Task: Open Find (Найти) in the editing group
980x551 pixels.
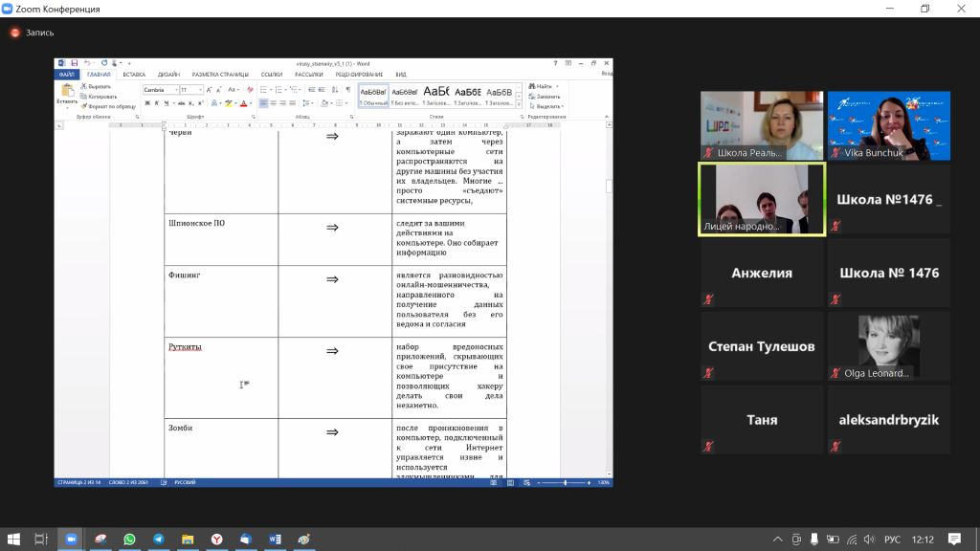Action: coord(544,86)
